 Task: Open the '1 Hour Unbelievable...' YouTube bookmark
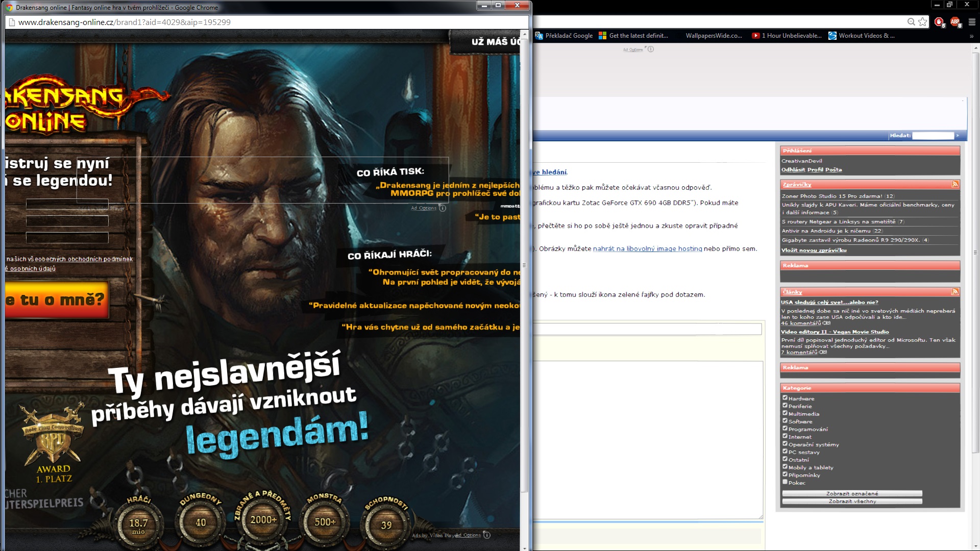pyautogui.click(x=787, y=36)
